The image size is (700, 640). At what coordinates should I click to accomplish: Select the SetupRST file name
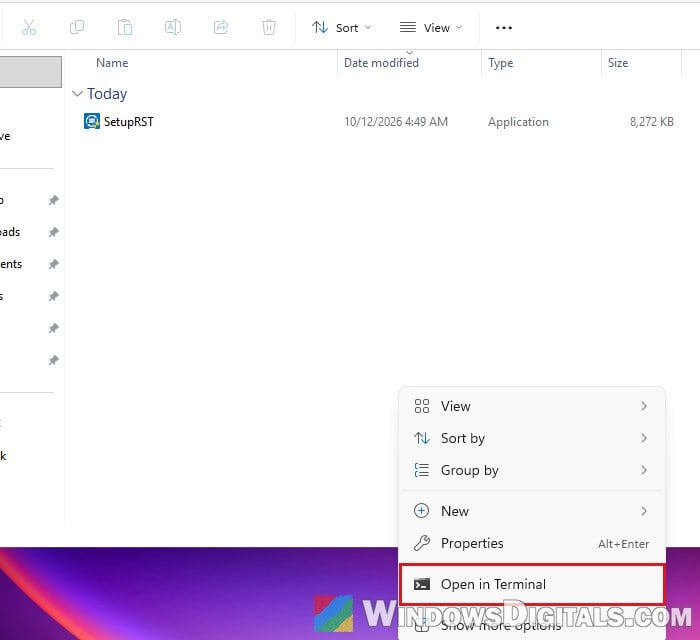point(129,122)
